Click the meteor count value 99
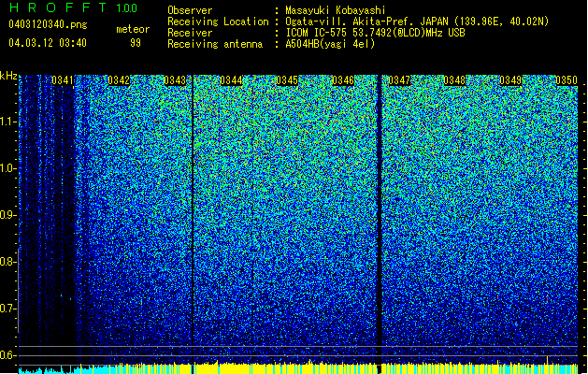The height and width of the screenshot is (374, 588). 136,43
